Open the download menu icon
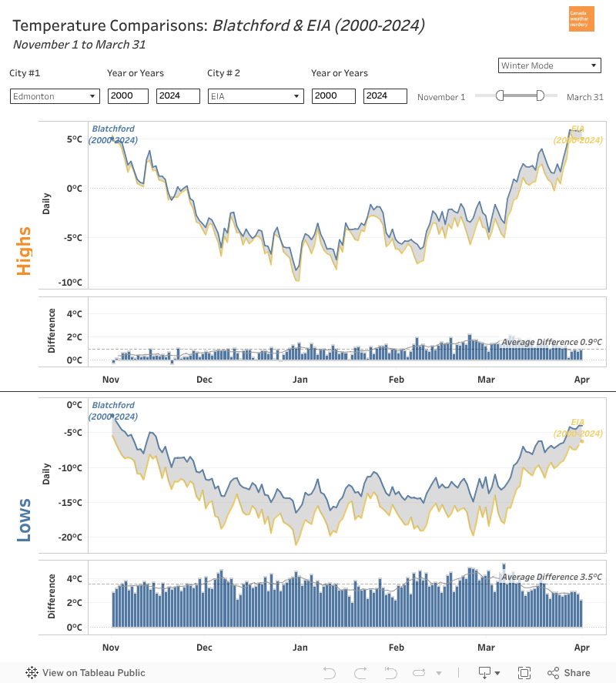 (x=489, y=672)
